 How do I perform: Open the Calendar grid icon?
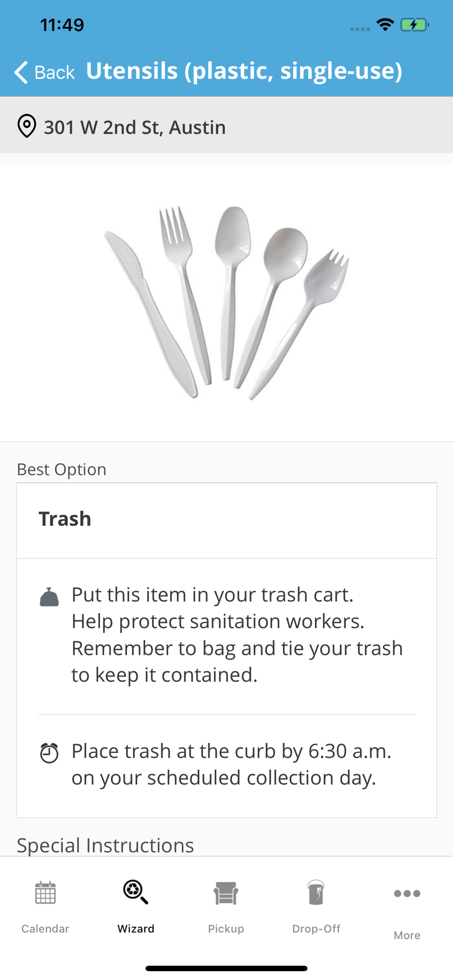pos(45,893)
